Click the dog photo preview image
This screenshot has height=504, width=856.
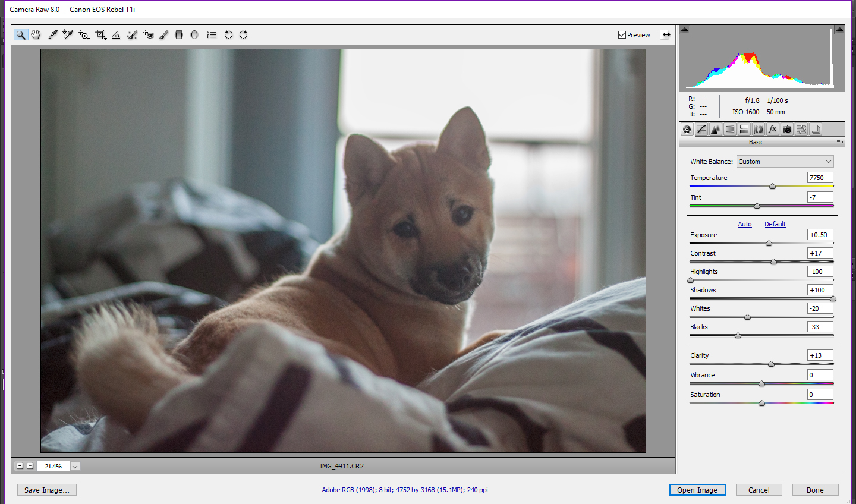point(343,251)
